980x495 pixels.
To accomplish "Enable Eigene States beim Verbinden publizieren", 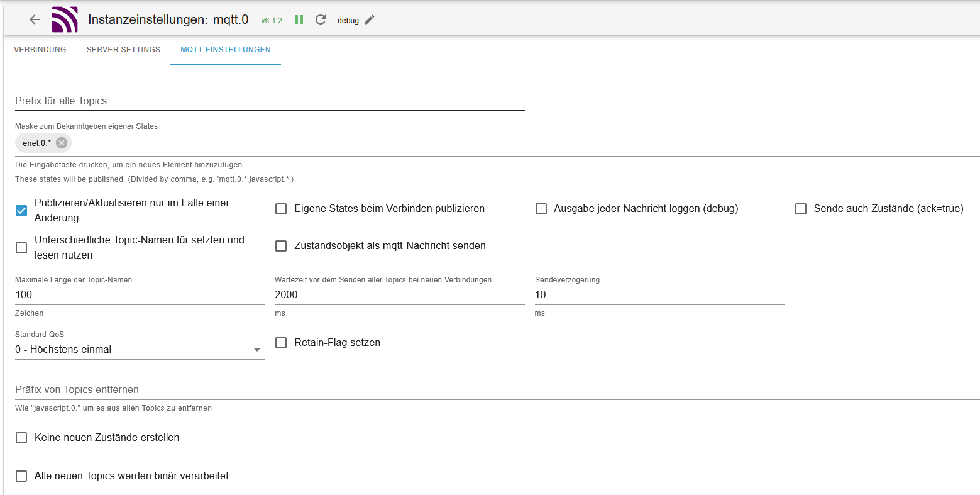I will tap(281, 209).
